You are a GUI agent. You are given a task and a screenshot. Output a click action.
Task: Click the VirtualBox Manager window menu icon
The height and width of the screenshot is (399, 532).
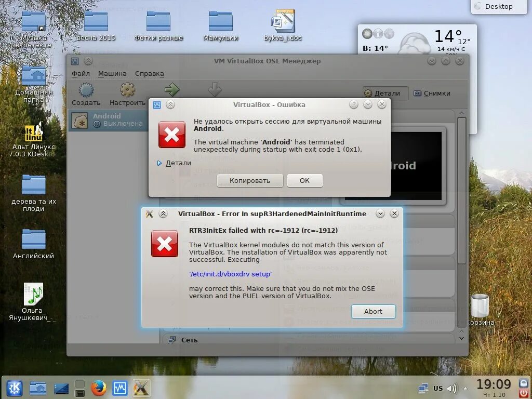coord(75,61)
